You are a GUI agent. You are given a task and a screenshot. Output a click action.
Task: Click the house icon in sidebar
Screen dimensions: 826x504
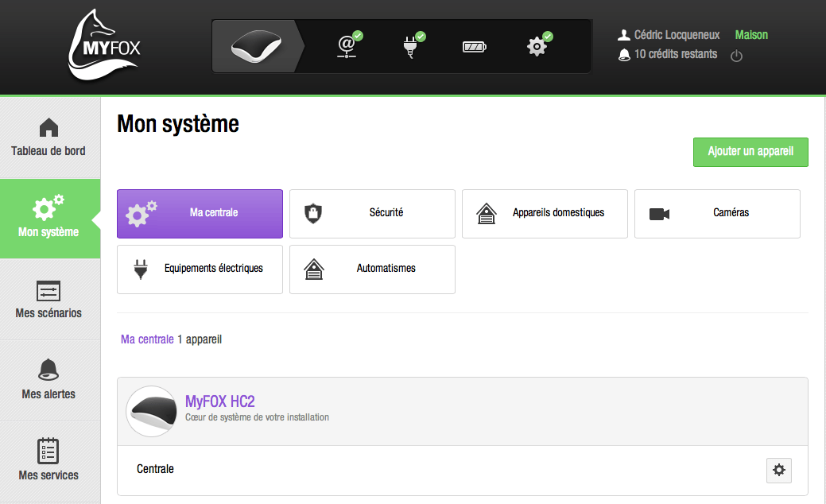(49, 127)
